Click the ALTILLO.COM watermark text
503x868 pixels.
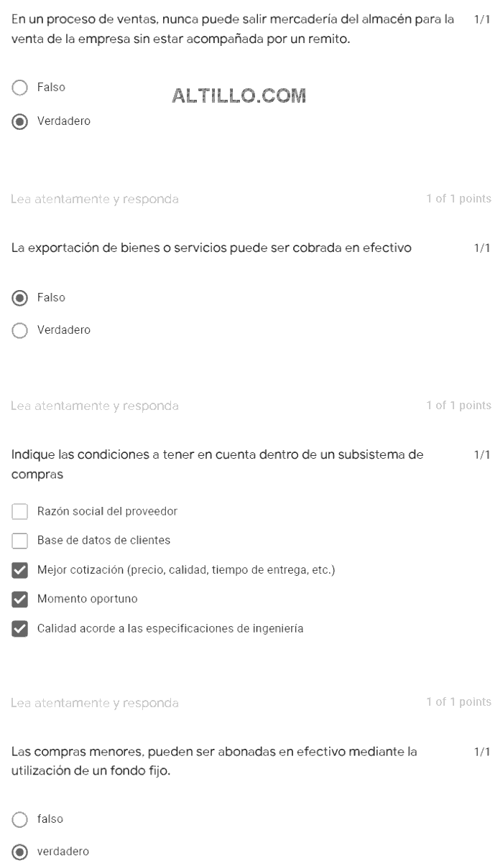(x=240, y=95)
